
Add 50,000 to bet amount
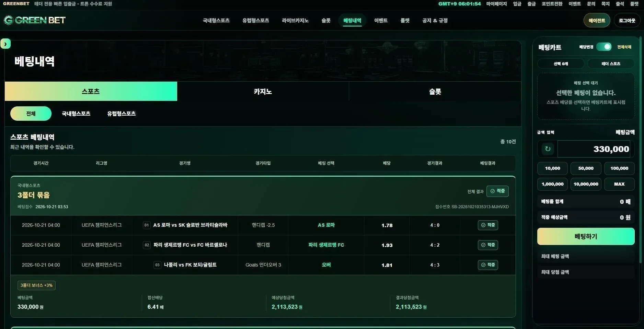(x=586, y=168)
